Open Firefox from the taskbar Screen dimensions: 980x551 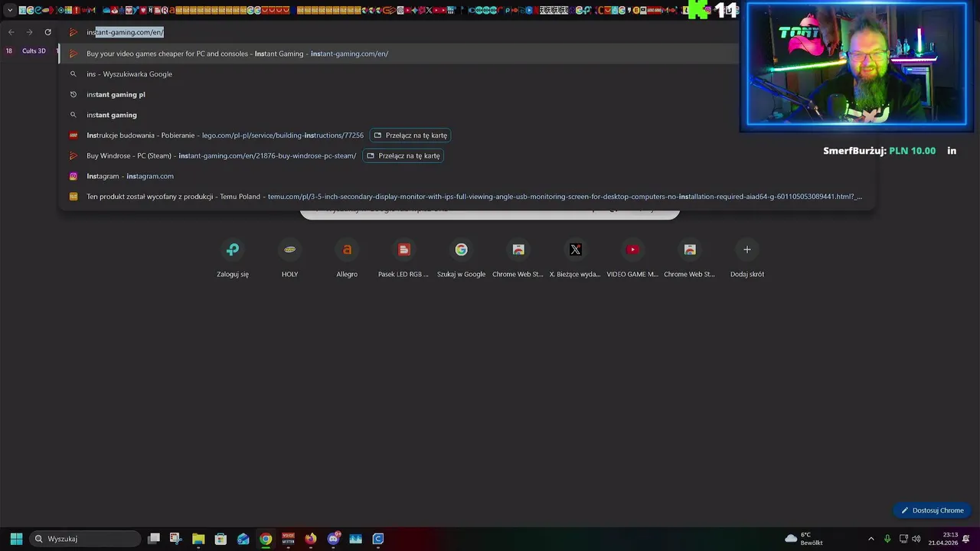(311, 539)
